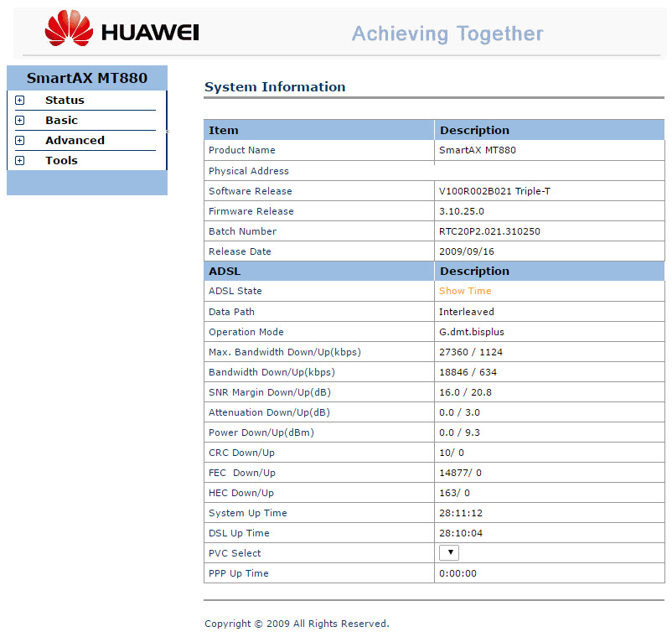Select the CRC Down/Up label

pos(241,453)
